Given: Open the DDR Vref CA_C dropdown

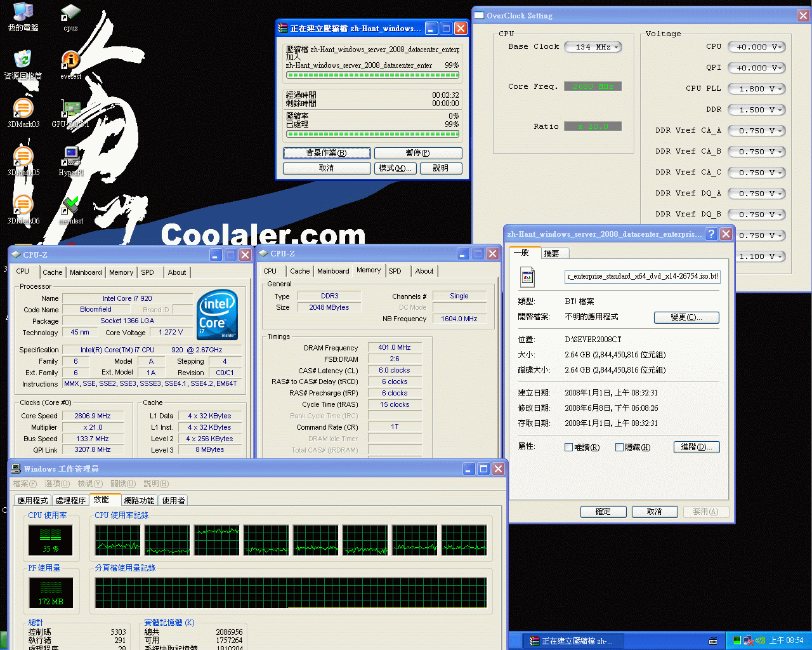Looking at the screenshot, I should point(757,173).
